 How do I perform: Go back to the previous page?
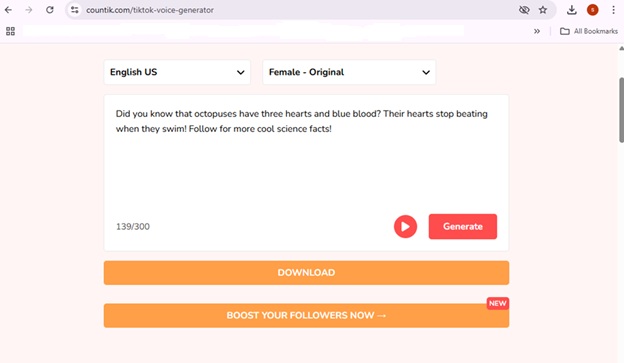click(x=8, y=10)
